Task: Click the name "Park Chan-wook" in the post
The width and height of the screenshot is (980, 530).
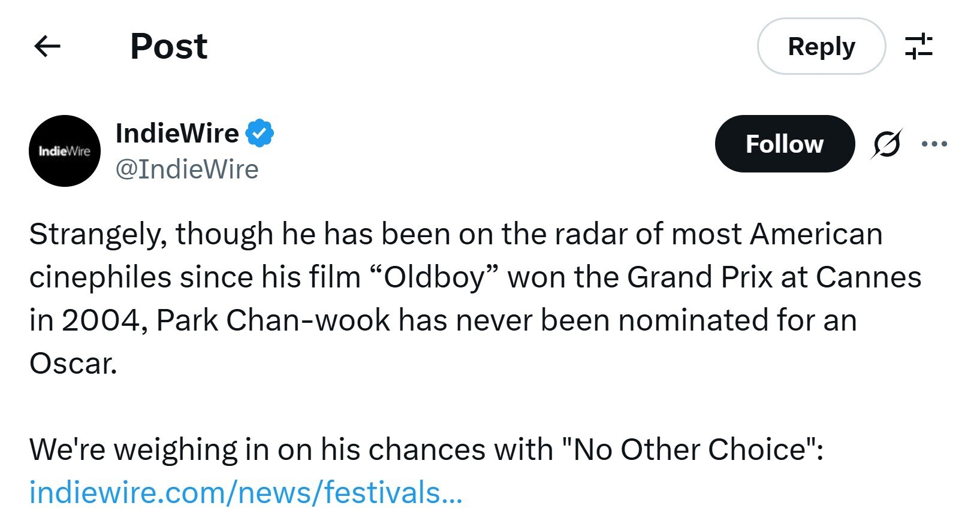Action: click(273, 320)
